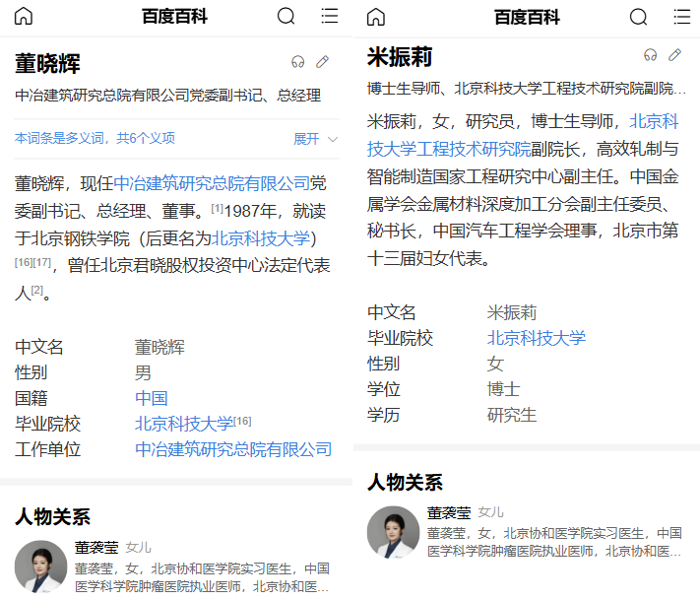Tap search icon on 董晓辉 page

tap(286, 16)
